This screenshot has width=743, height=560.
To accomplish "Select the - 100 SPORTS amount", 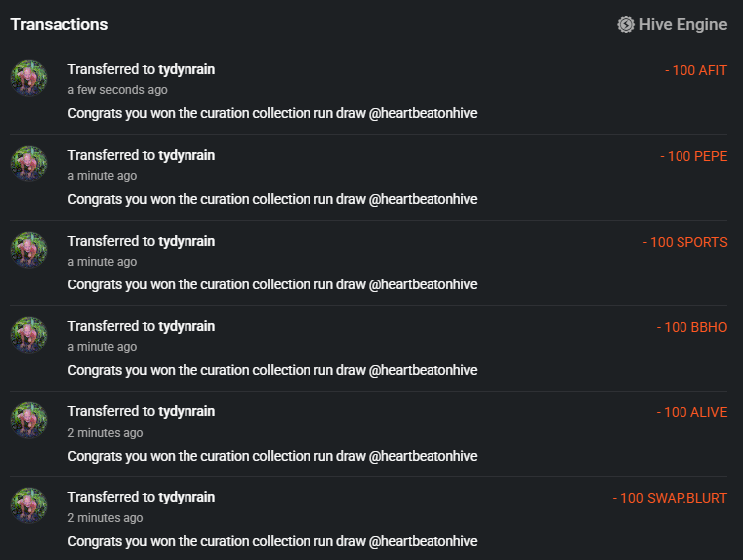I will (x=684, y=242).
